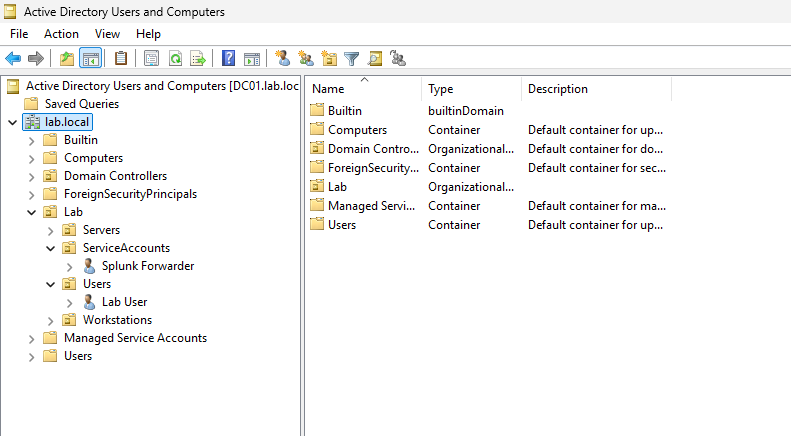Click the Find objects magnifier icon
The image size is (791, 436).
(x=375, y=59)
